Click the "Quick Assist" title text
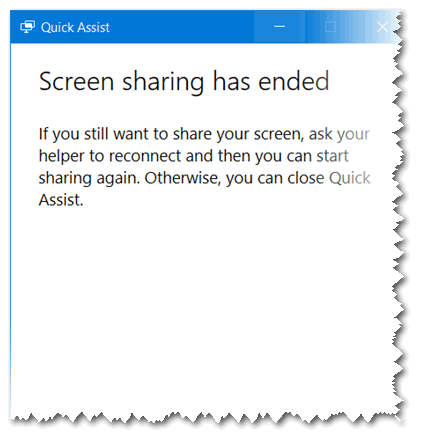The image size is (421, 440). click(x=75, y=27)
